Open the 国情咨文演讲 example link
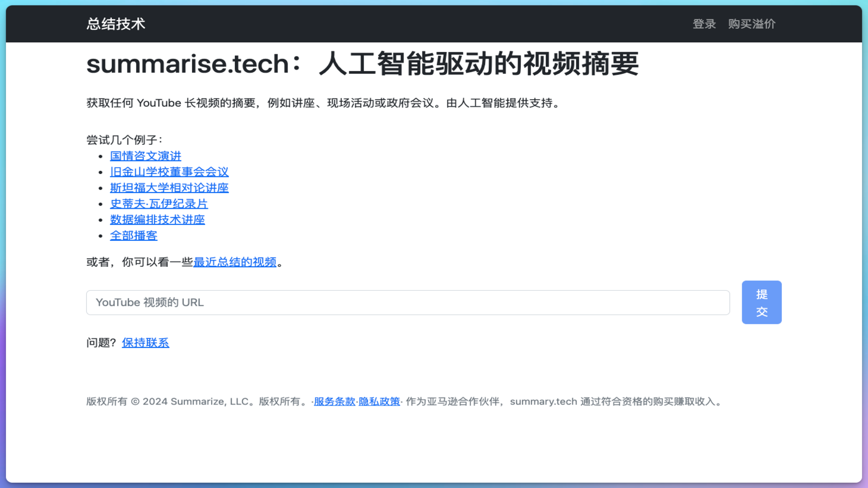This screenshot has height=488, width=868. (x=145, y=156)
